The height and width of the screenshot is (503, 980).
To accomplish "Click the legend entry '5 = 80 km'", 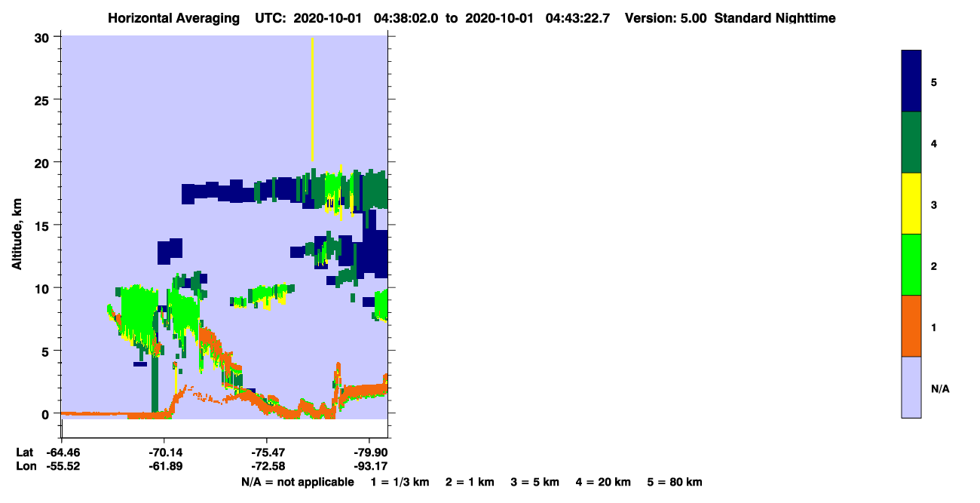I will pyautogui.click(x=675, y=482).
